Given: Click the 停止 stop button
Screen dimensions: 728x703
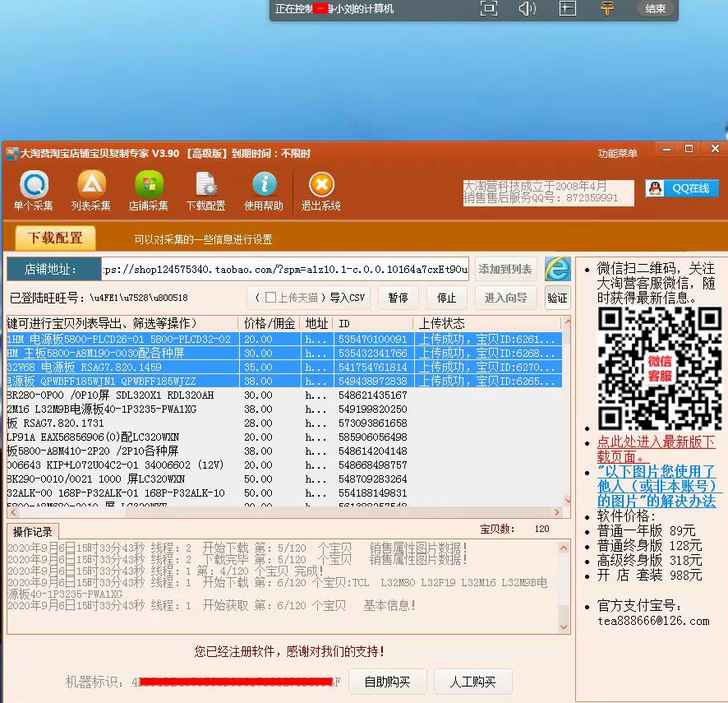Looking at the screenshot, I should 447,298.
